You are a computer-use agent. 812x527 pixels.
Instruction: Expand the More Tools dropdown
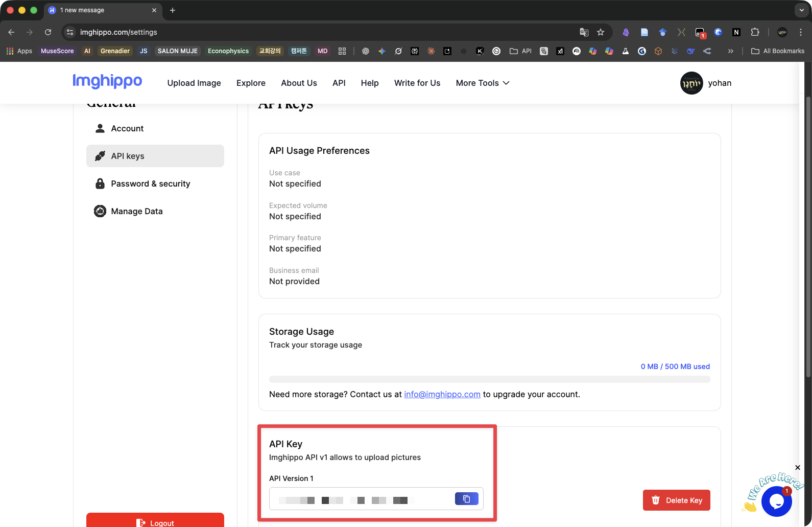point(483,83)
